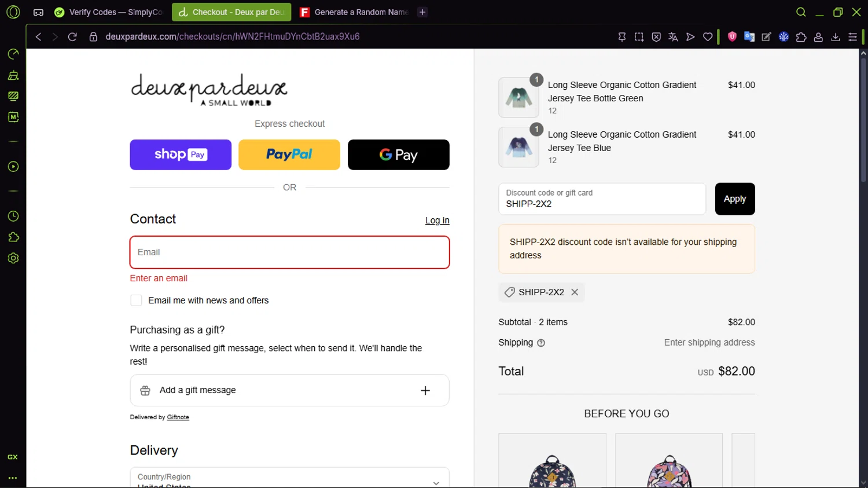Image resolution: width=868 pixels, height=488 pixels.
Task: Focus the discount code or gift card field
Action: 602,199
